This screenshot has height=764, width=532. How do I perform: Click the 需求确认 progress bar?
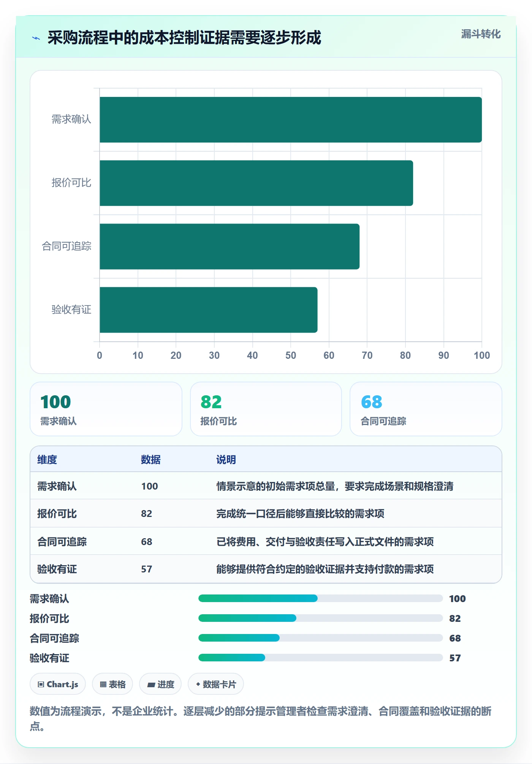pyautogui.click(x=320, y=598)
